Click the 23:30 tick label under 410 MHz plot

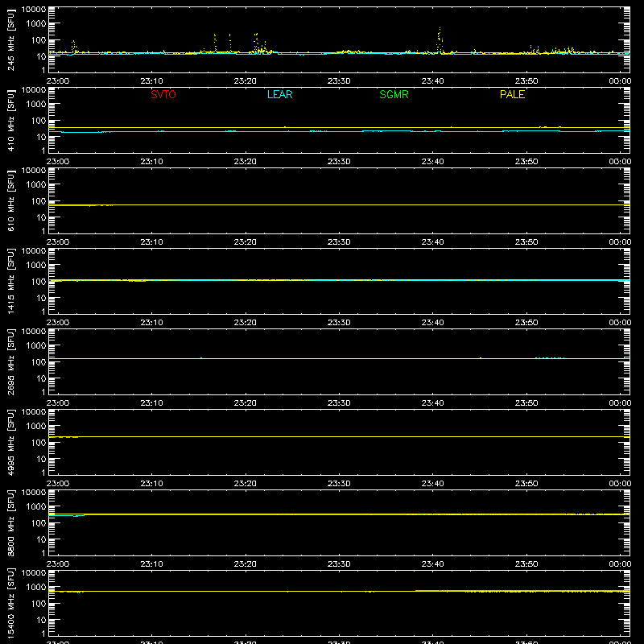[x=339, y=162]
